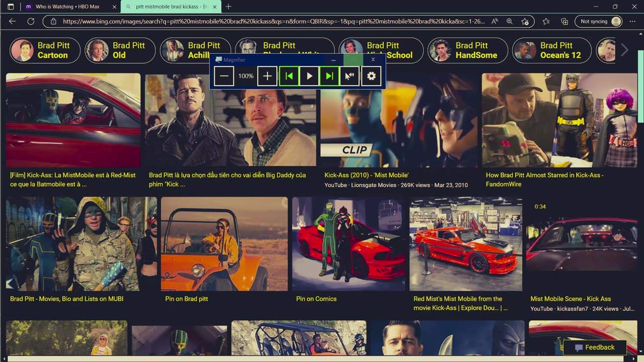Go back in browser
Viewport: 644px width, 362px height.
(13, 22)
